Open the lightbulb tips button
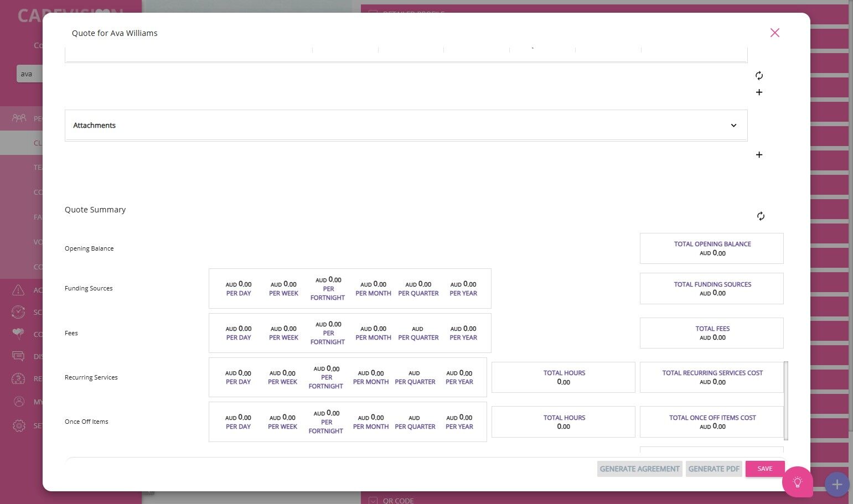Screen dimensions: 853x504 [797, 482]
